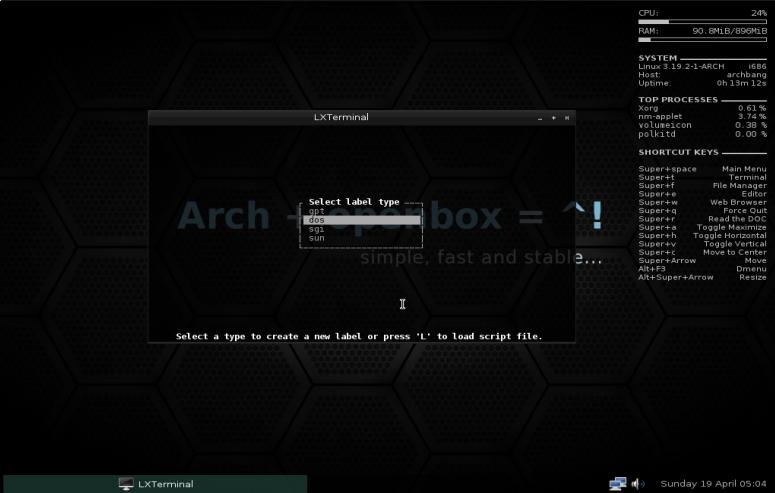Click the 'Super+h Toggle Horizontal' line
Screen dimensions: 775x493
(702, 235)
